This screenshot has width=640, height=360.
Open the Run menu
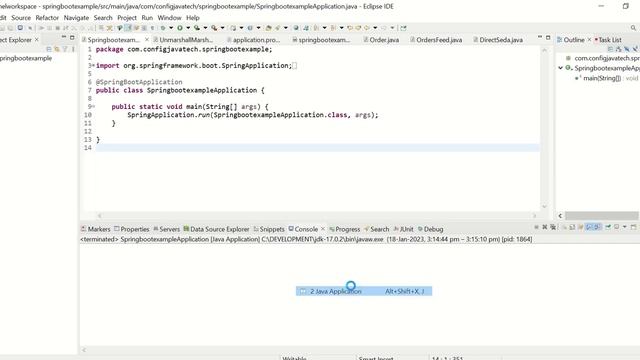(147, 18)
